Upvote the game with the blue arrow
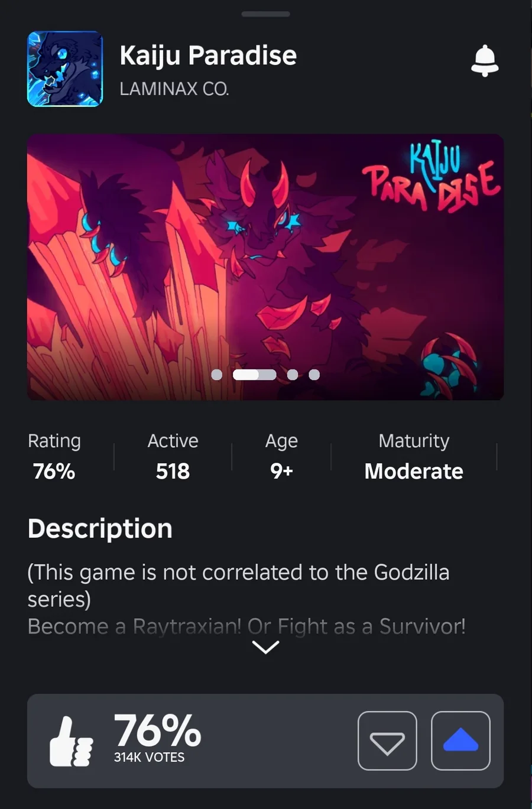Image resolution: width=532 pixels, height=809 pixels. pyautogui.click(x=460, y=740)
